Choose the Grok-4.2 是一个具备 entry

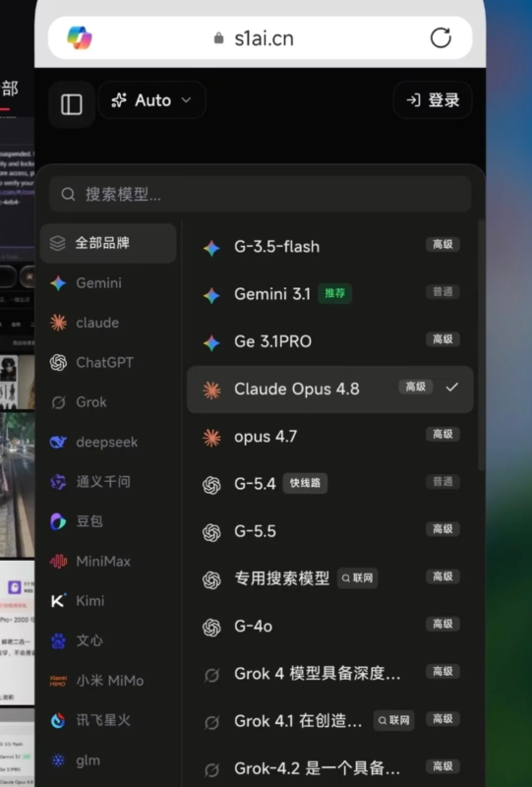329,768
